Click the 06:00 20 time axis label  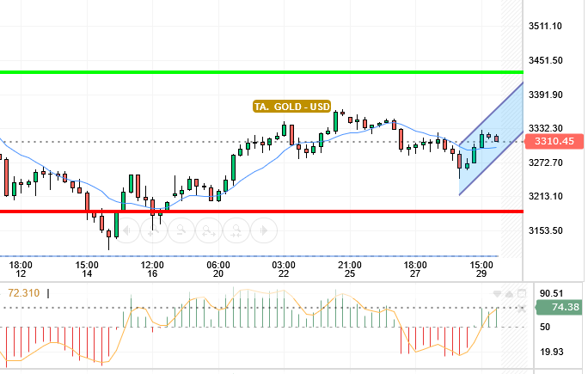pos(218,269)
